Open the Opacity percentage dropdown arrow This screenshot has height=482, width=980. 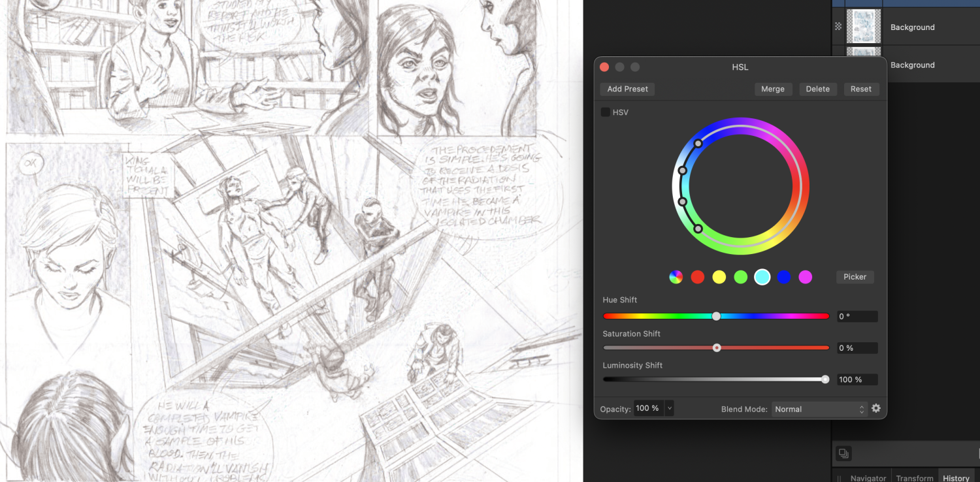tap(669, 408)
